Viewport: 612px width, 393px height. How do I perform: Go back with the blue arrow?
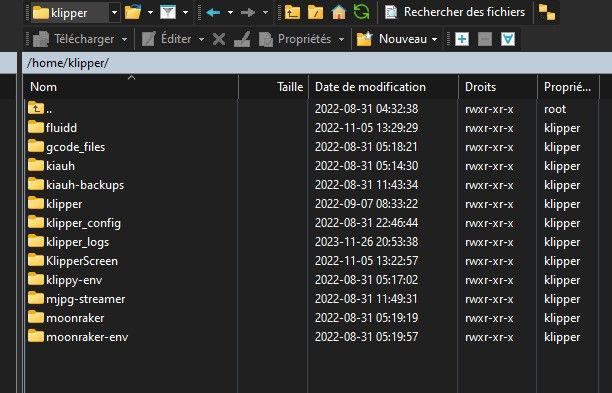[213, 13]
